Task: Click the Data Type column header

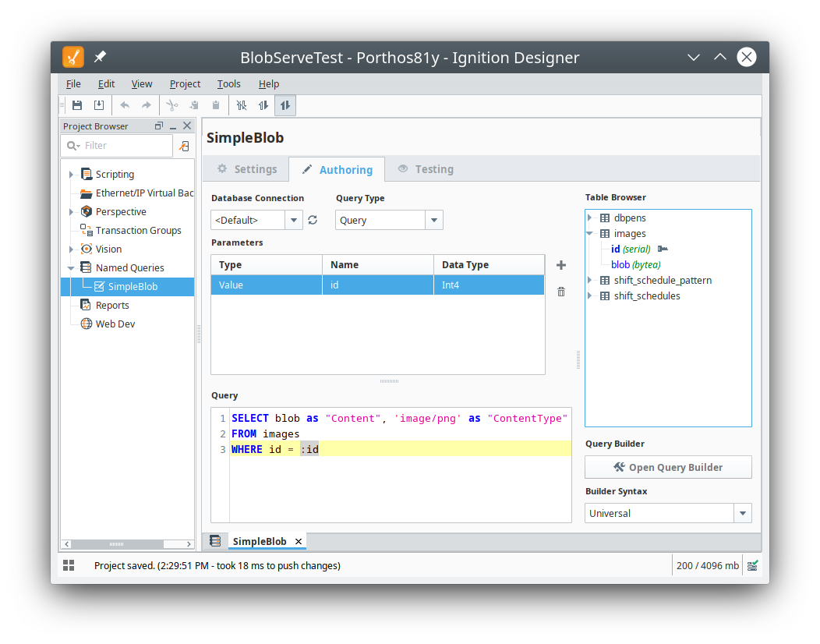Action: point(489,265)
